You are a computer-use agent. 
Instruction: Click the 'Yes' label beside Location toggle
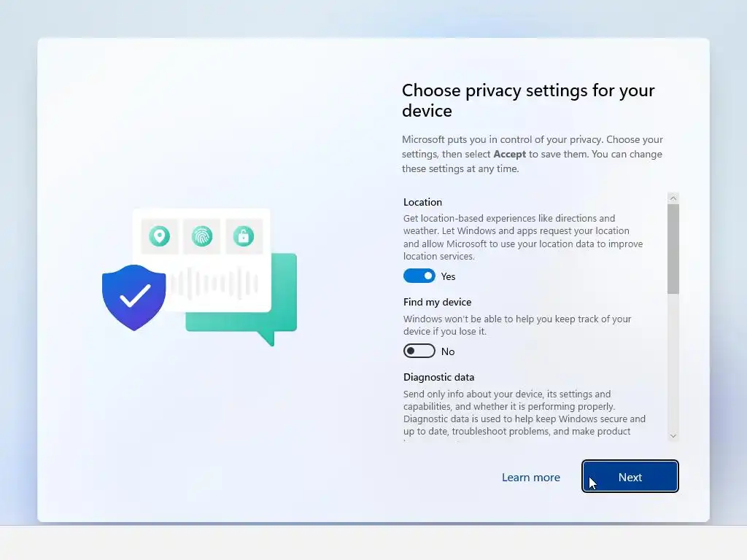(x=449, y=276)
